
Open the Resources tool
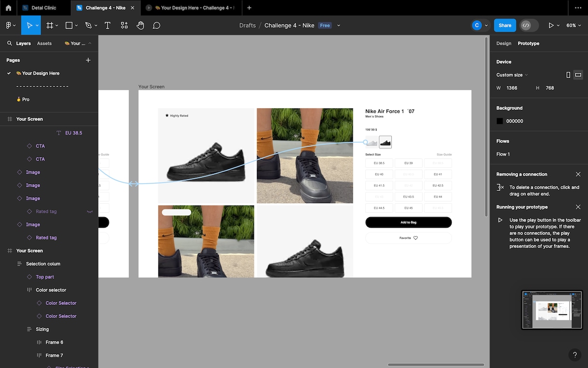tap(124, 25)
